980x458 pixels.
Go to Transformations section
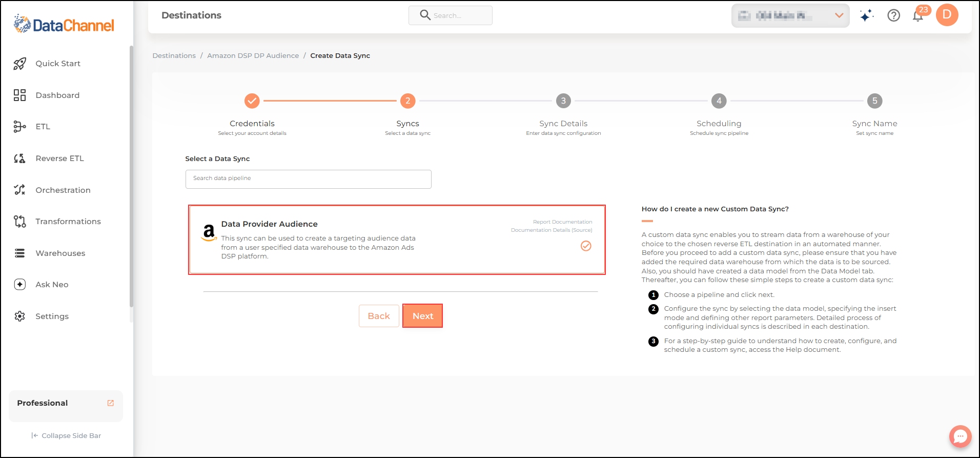coord(68,222)
